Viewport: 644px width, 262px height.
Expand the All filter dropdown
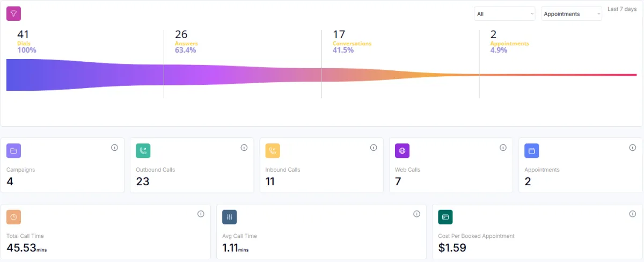pyautogui.click(x=504, y=14)
